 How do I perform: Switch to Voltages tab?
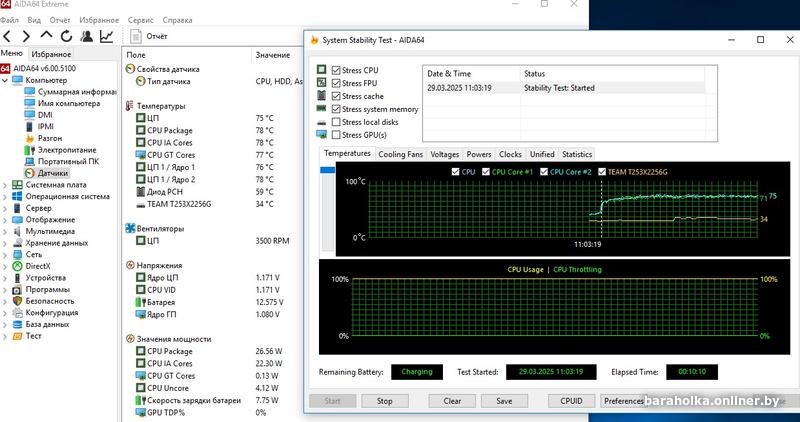click(444, 154)
